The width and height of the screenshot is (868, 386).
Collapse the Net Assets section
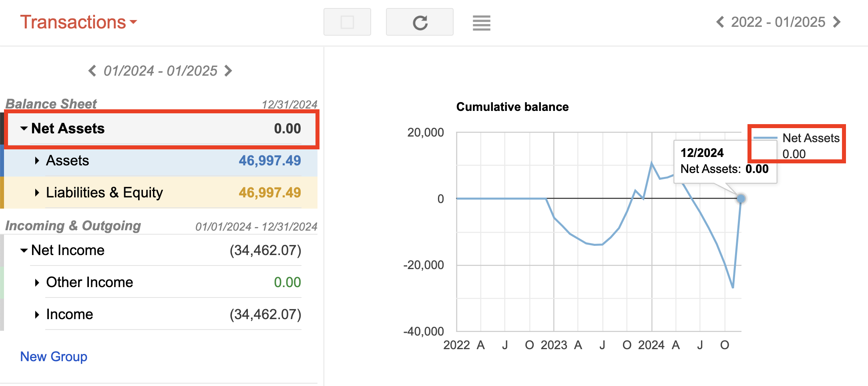pos(24,129)
